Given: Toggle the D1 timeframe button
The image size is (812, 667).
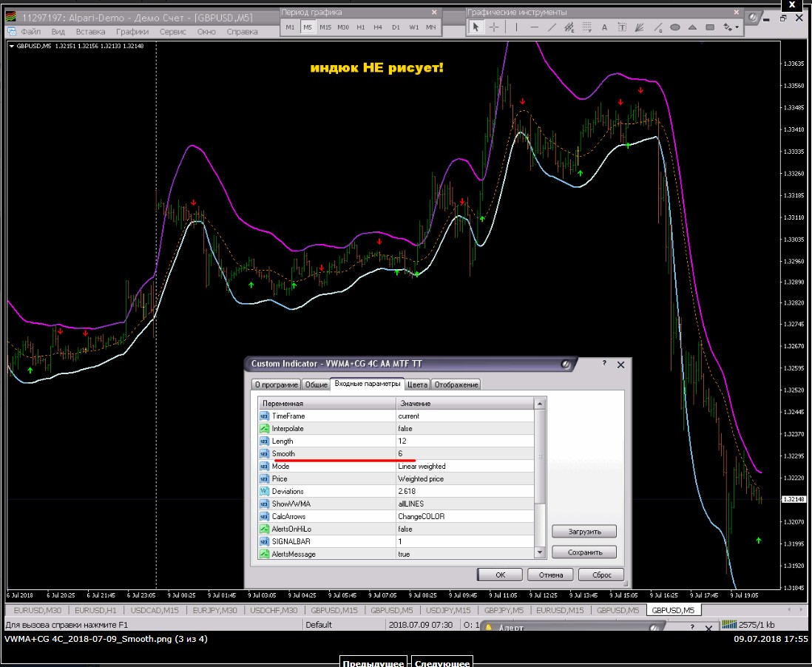Looking at the screenshot, I should point(396,27).
